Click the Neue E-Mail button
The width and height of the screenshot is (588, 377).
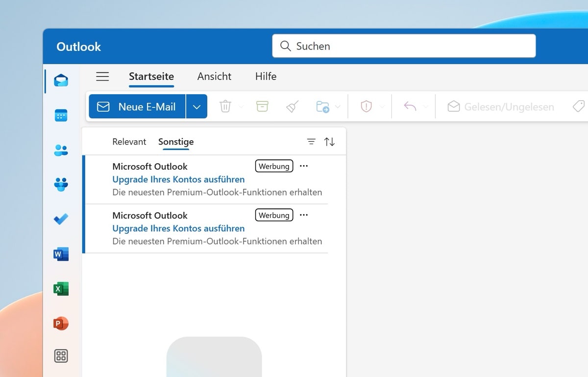coord(137,106)
